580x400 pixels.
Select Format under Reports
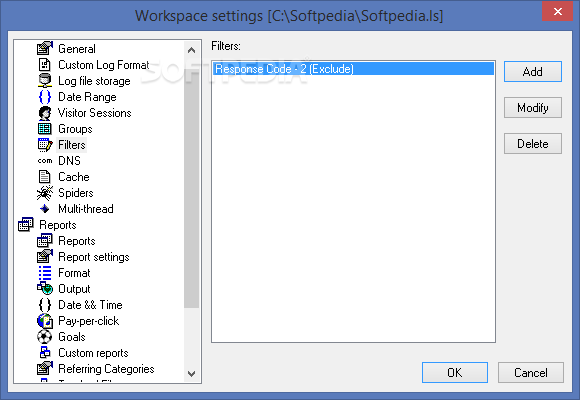click(74, 273)
